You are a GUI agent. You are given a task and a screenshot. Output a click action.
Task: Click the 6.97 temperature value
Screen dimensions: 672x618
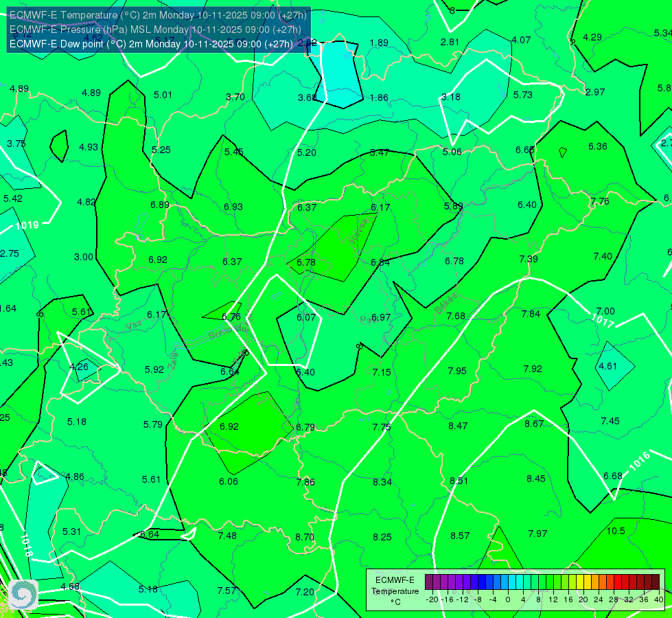(x=380, y=317)
